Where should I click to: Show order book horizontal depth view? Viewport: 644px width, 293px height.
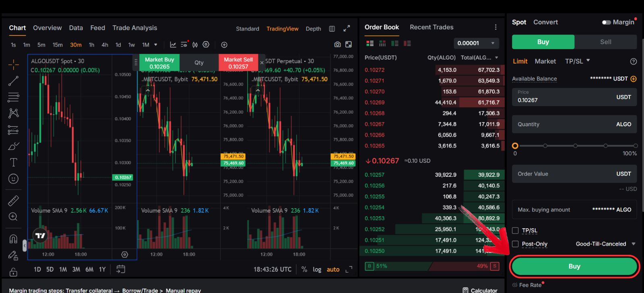(x=382, y=43)
